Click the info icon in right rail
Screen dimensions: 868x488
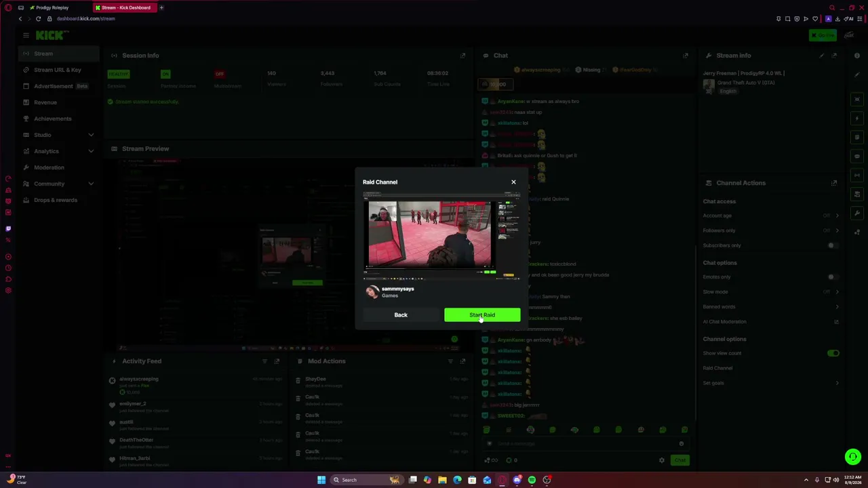click(x=857, y=56)
